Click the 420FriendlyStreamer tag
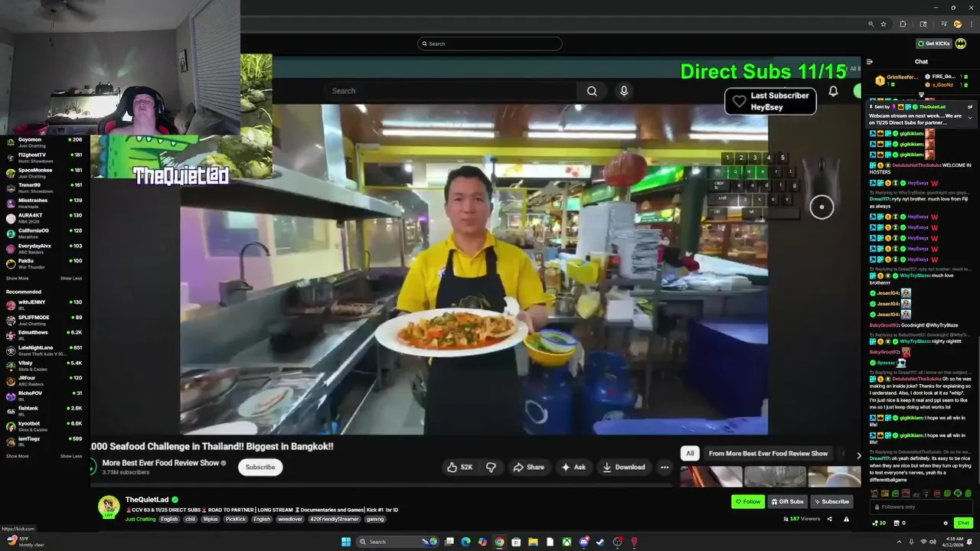This screenshot has height=551, width=980. click(x=335, y=519)
